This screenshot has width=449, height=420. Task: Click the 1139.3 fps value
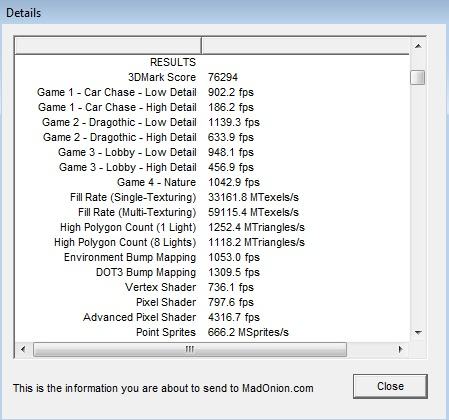click(x=234, y=122)
